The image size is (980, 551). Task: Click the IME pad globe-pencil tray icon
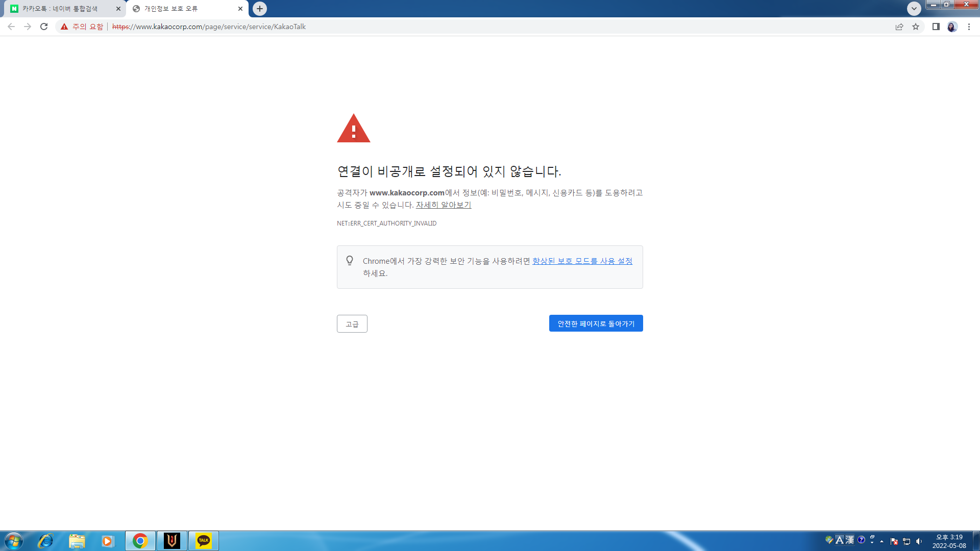(x=829, y=540)
